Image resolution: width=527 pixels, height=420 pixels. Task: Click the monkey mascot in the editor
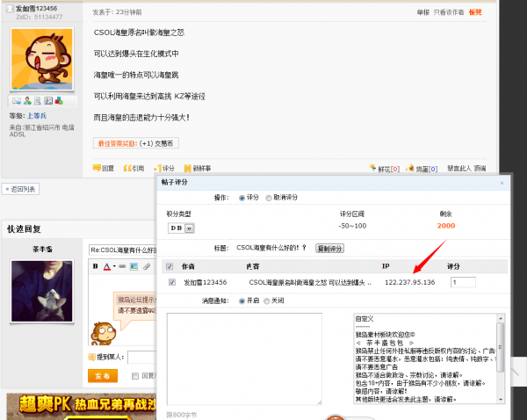pos(103,333)
